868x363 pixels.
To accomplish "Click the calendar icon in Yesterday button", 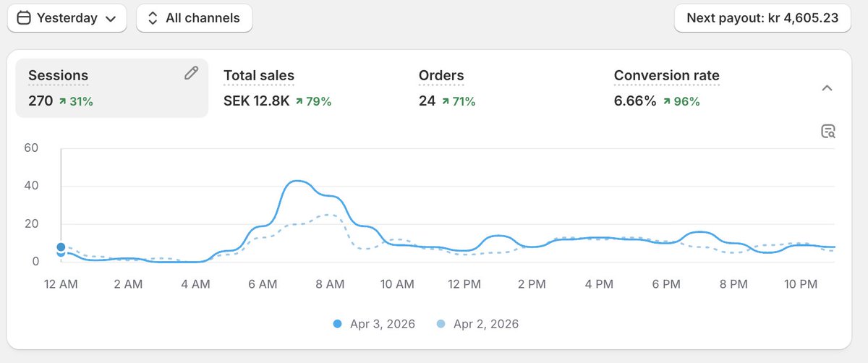I will 23,18.
